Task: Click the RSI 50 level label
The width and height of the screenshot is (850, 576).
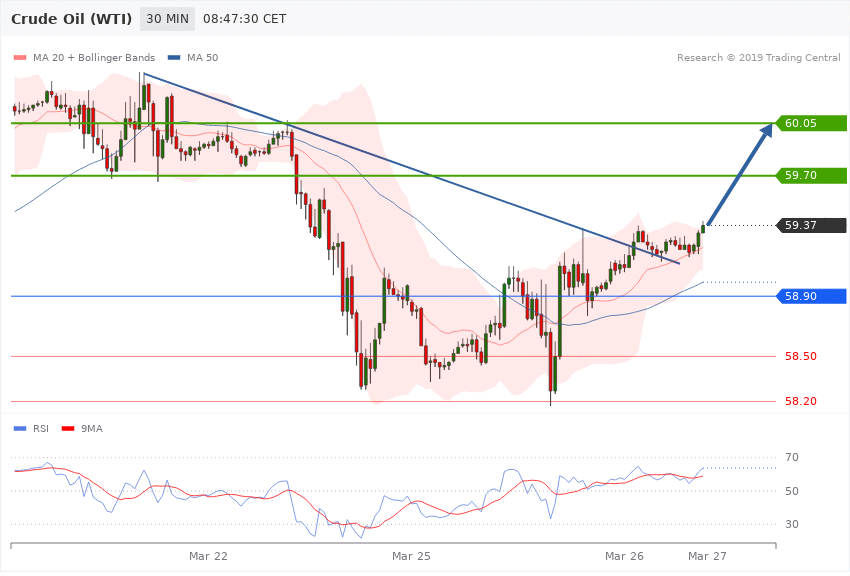Action: [792, 491]
